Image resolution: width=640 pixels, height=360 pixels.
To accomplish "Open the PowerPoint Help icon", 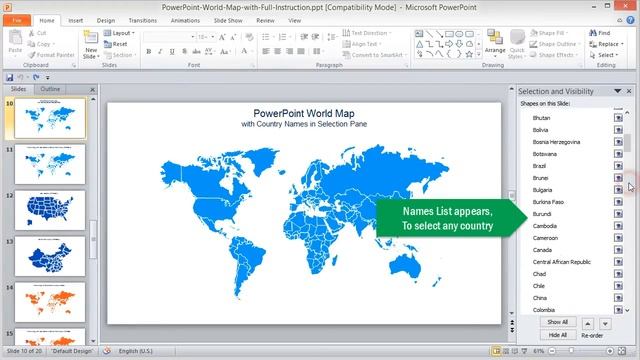I will tap(631, 20).
